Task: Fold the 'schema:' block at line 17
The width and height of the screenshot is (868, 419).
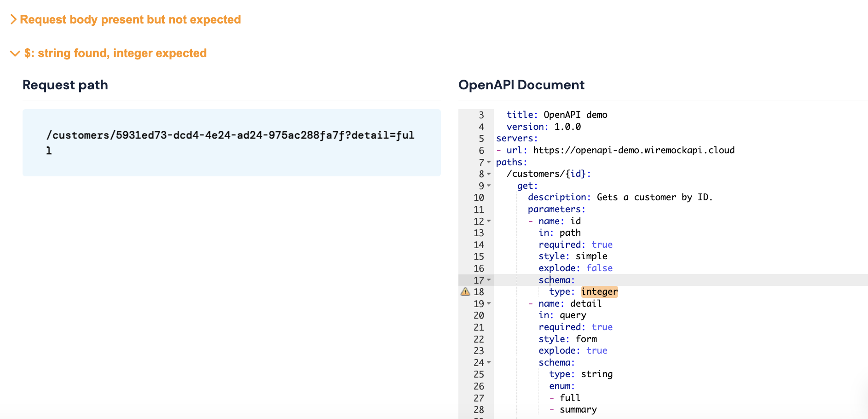Action: click(x=489, y=280)
